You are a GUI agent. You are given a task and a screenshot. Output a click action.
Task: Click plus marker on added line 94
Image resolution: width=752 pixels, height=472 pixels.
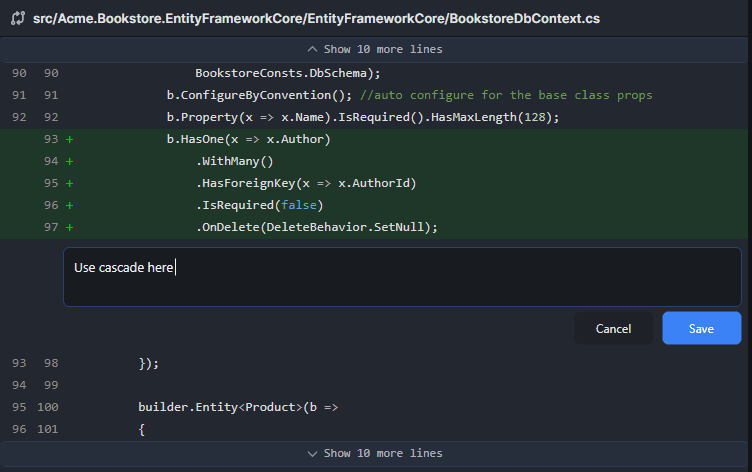(x=70, y=162)
